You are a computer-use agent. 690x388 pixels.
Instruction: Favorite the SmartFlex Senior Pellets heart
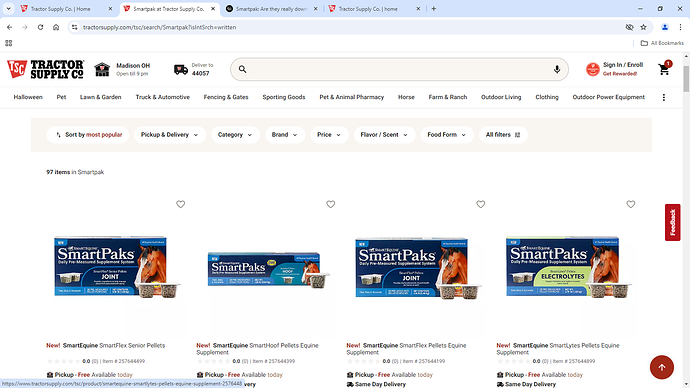180,204
